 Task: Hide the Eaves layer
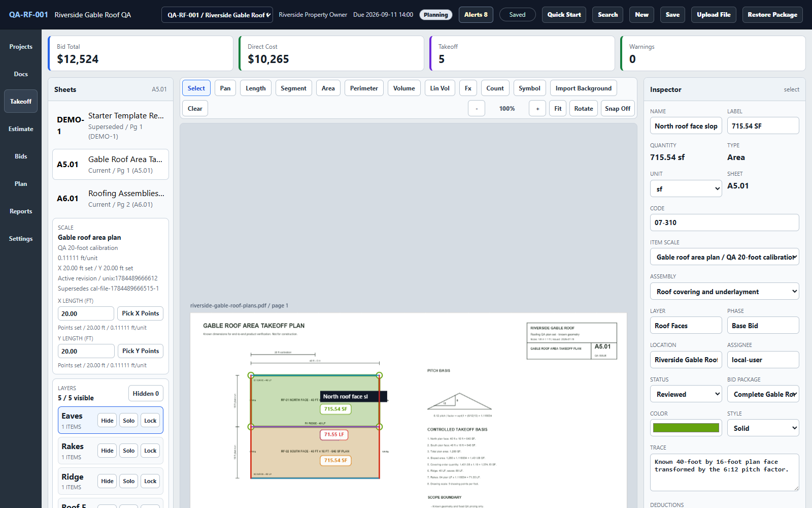coord(107,421)
